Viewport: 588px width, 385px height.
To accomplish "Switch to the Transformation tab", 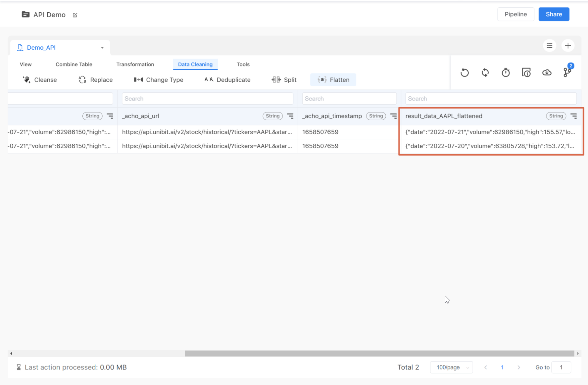I will pyautogui.click(x=135, y=64).
